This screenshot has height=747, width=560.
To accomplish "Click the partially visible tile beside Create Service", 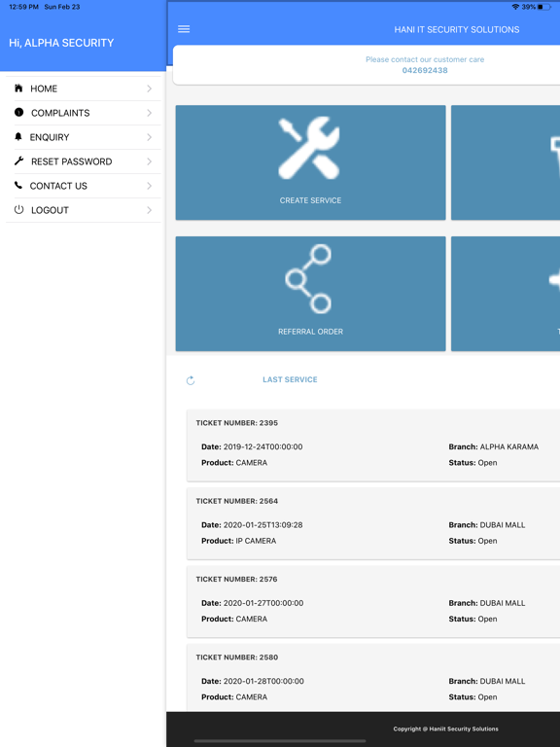I will tap(506, 162).
